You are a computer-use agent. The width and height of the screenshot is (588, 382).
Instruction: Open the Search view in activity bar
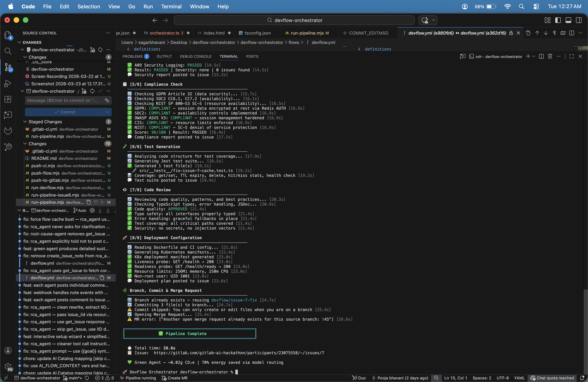[x=8, y=51]
